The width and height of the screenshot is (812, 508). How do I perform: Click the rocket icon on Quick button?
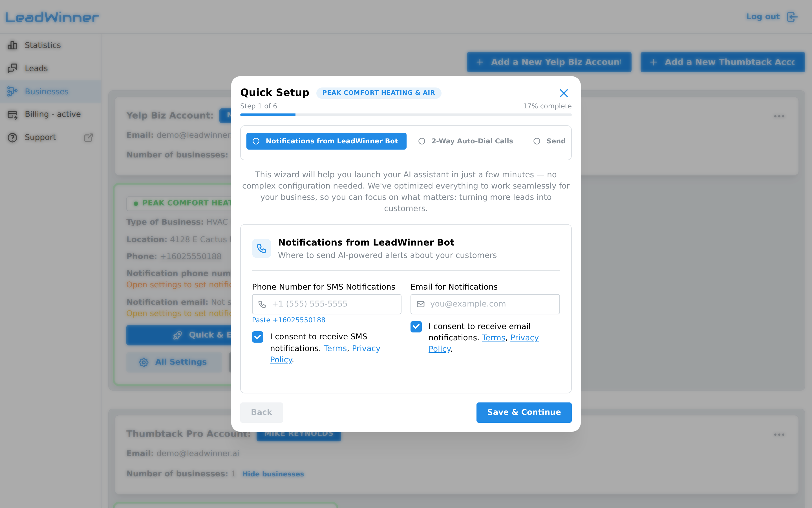click(178, 335)
